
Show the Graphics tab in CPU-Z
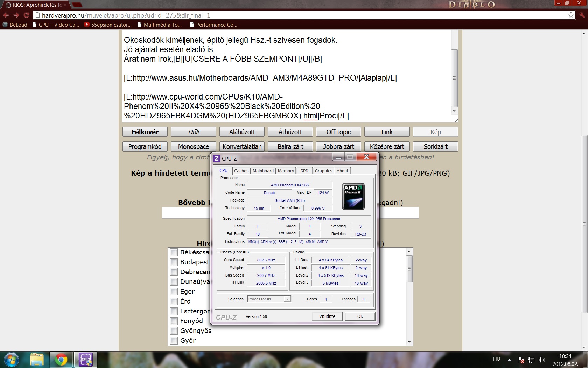pos(324,171)
